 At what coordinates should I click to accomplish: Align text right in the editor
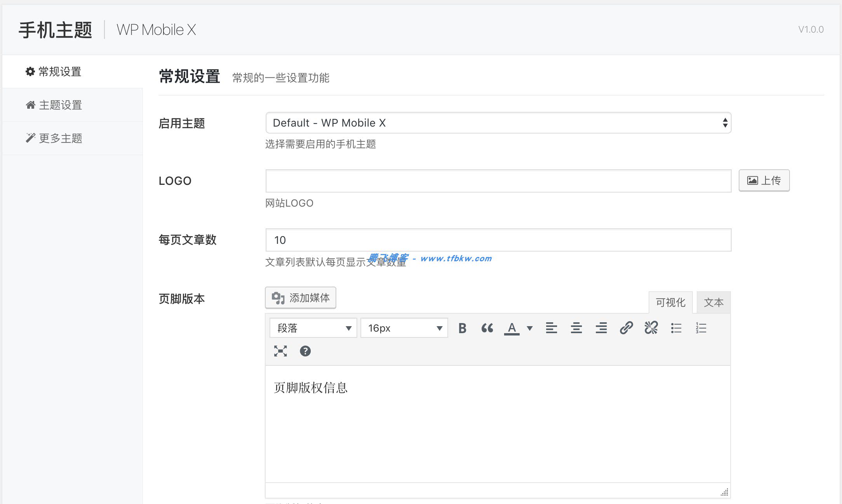point(601,328)
